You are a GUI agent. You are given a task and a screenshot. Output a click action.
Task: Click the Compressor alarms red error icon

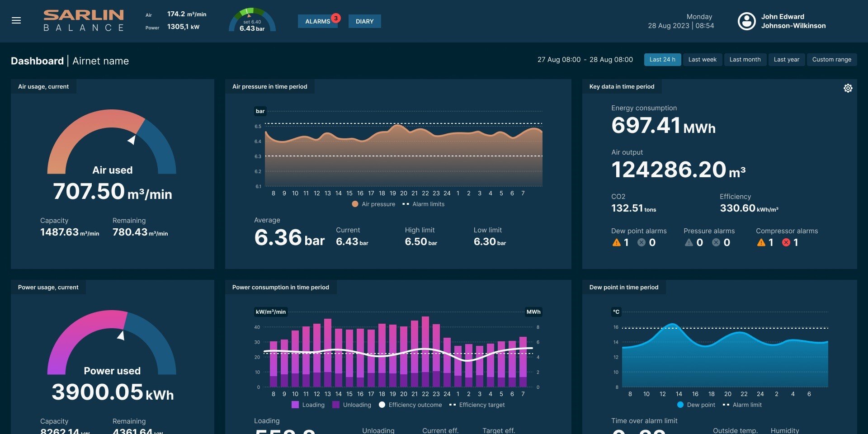pos(786,243)
